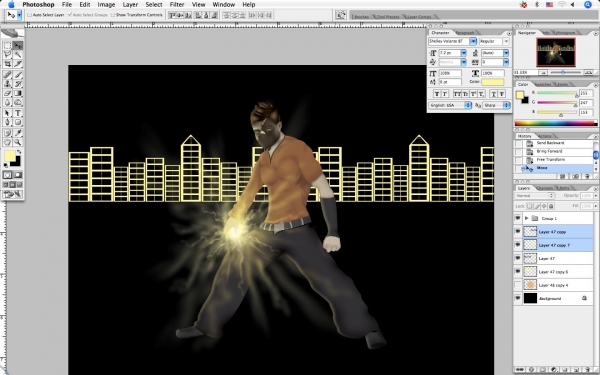600x375 pixels.
Task: Click the Faux Bold button in Character panel
Action: (437, 94)
